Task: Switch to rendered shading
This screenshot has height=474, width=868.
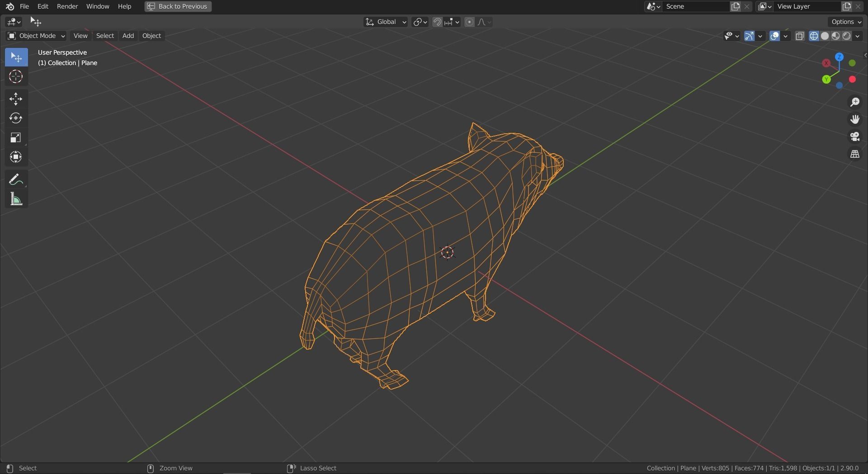Action: [x=847, y=36]
